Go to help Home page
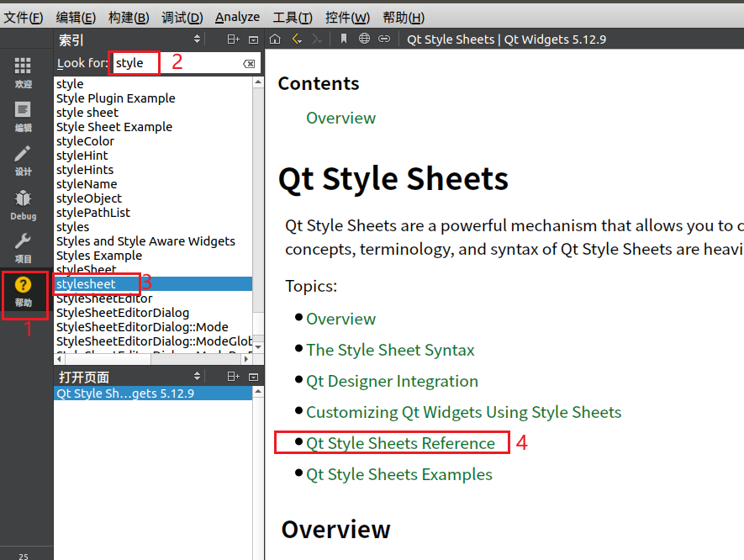Viewport: 744px width, 560px height. tap(275, 39)
